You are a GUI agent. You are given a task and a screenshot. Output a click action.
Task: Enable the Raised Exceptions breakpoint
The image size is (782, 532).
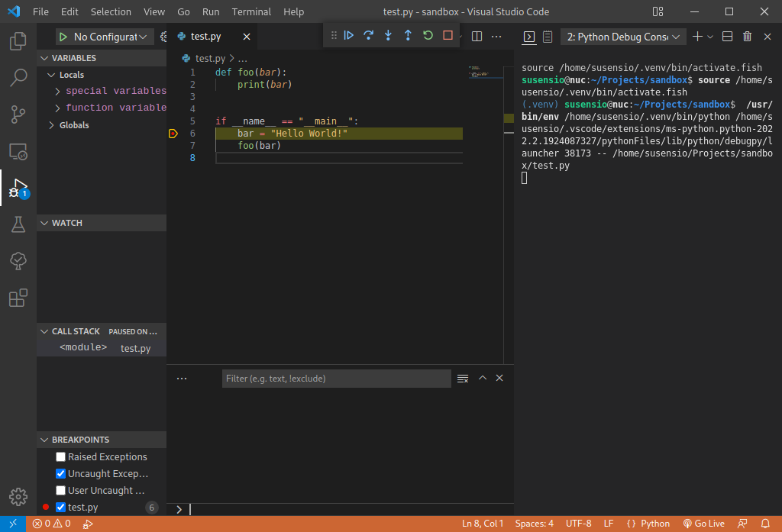[60, 456]
